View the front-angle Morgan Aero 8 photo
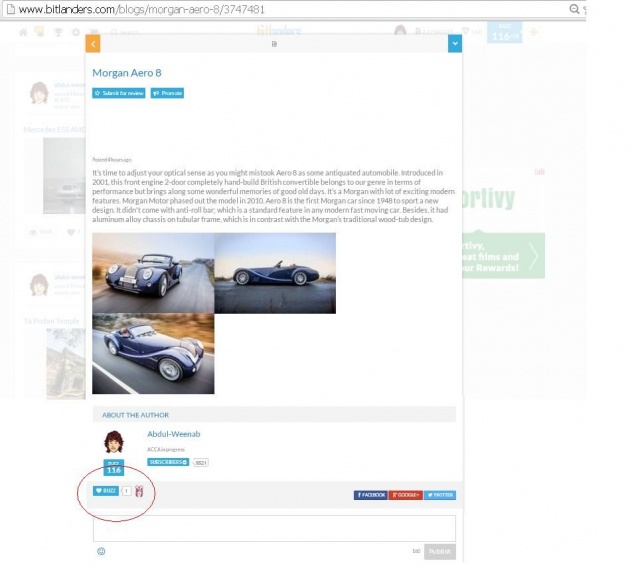The image size is (630, 571). [153, 273]
